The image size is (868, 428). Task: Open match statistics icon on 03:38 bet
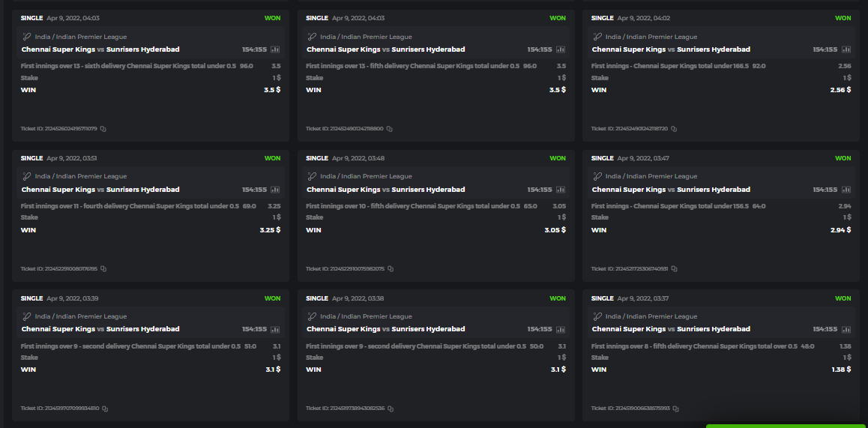pos(561,329)
